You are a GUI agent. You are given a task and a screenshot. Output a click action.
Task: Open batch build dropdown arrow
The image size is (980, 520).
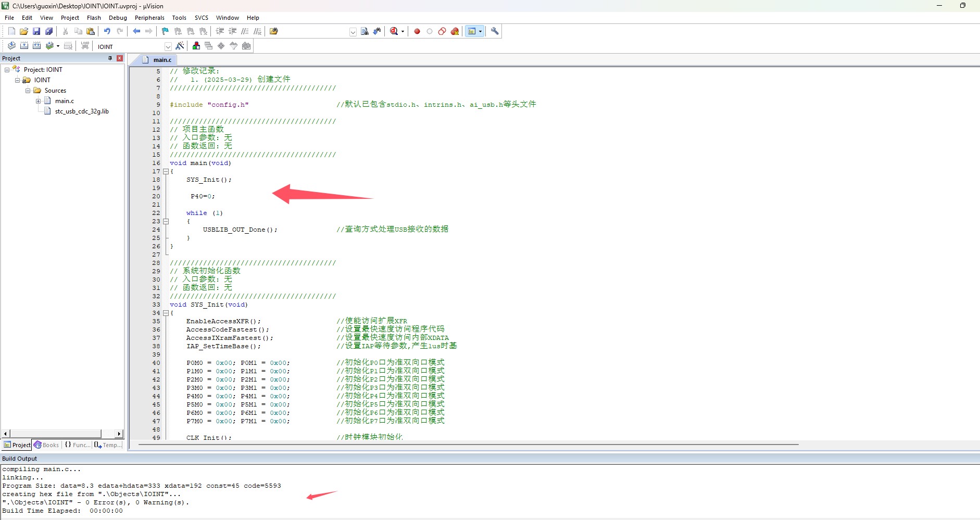(58, 46)
